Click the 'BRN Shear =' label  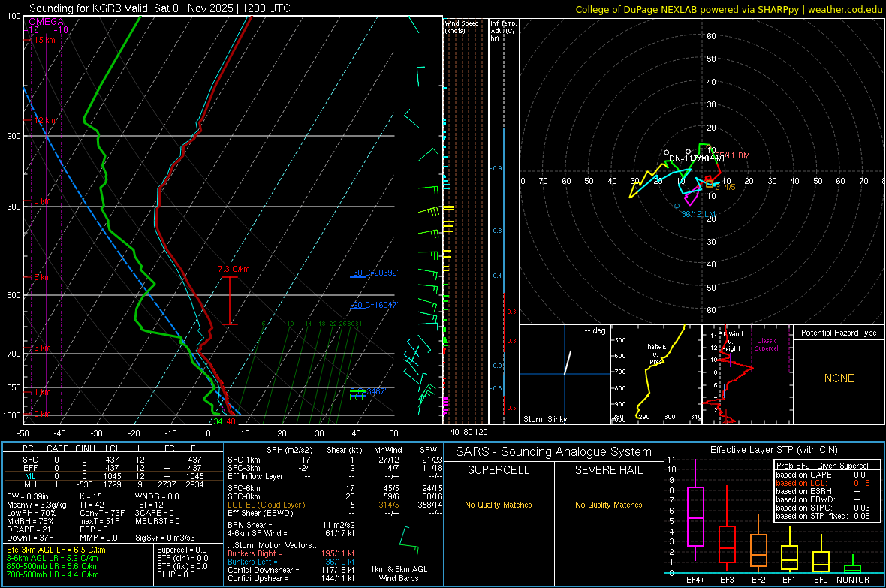coord(250,525)
